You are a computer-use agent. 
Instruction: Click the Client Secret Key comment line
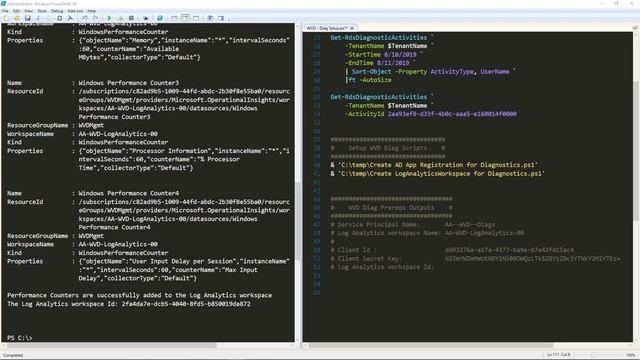475,258
